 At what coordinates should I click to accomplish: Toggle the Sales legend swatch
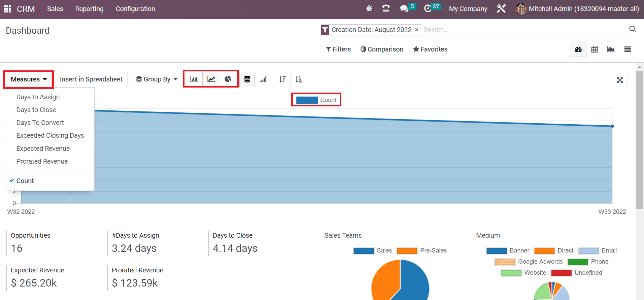click(364, 251)
